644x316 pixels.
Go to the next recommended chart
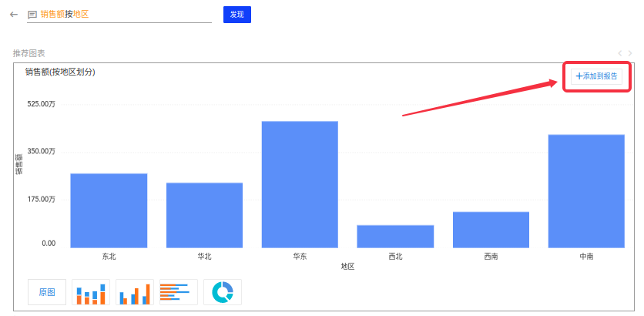click(x=631, y=53)
